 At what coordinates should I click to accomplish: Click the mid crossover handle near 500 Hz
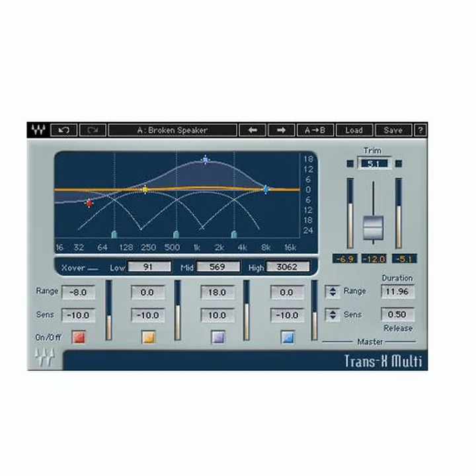[176, 234]
